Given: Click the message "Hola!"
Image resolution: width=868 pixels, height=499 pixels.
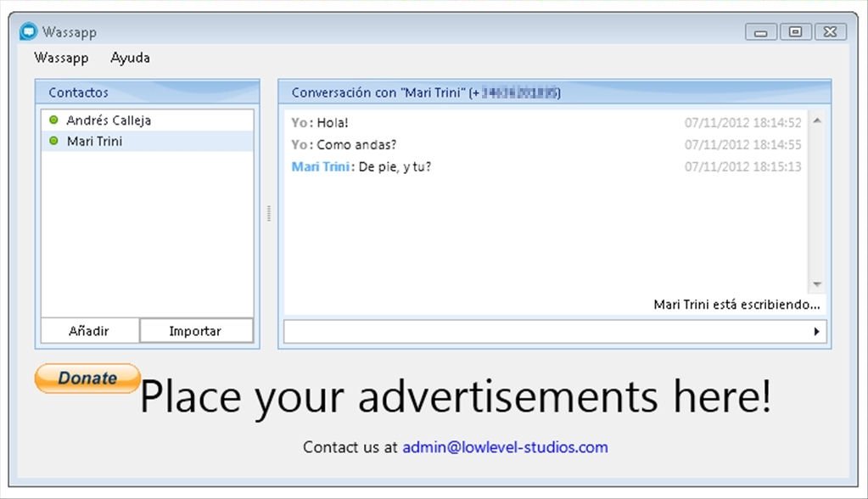Looking at the screenshot, I should click(333, 123).
